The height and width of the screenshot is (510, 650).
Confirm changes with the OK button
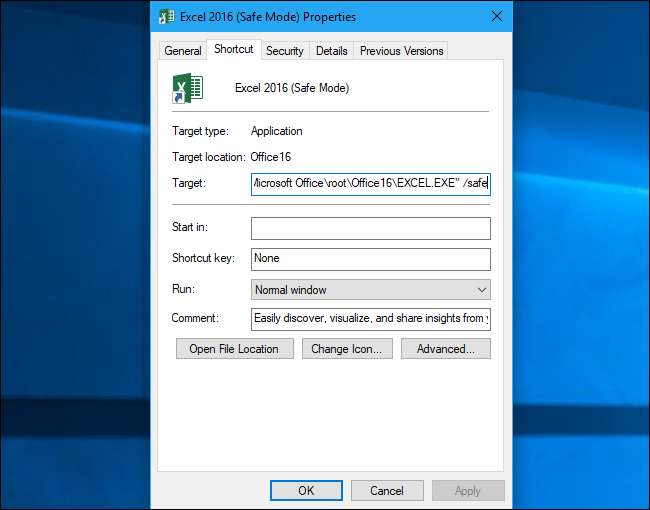pyautogui.click(x=306, y=491)
